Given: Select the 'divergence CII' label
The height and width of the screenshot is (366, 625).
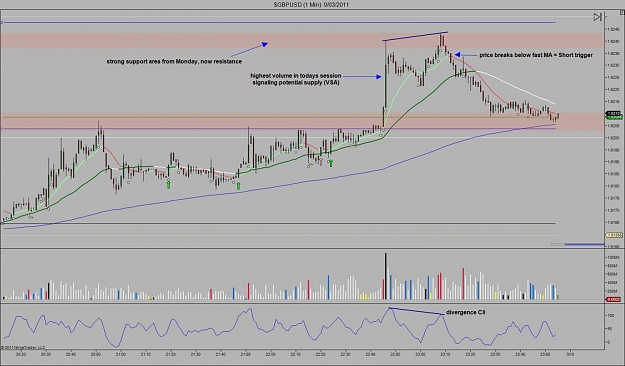Looking at the screenshot, I should click(465, 312).
